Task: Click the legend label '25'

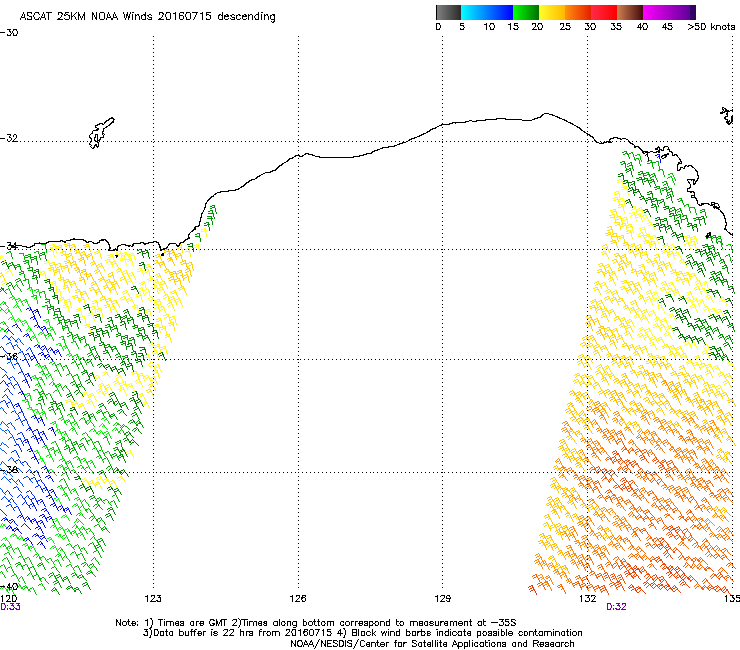Action: 565,26
